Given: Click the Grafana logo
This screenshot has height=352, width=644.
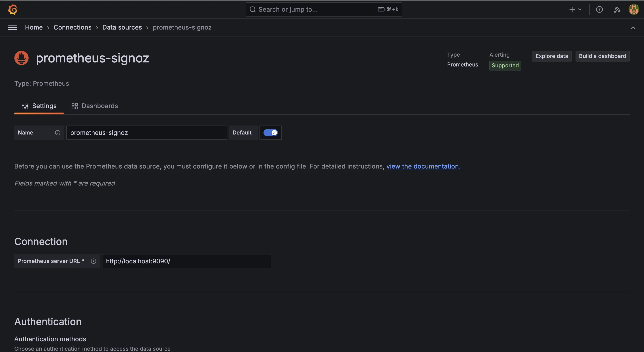Looking at the screenshot, I should 13,9.
